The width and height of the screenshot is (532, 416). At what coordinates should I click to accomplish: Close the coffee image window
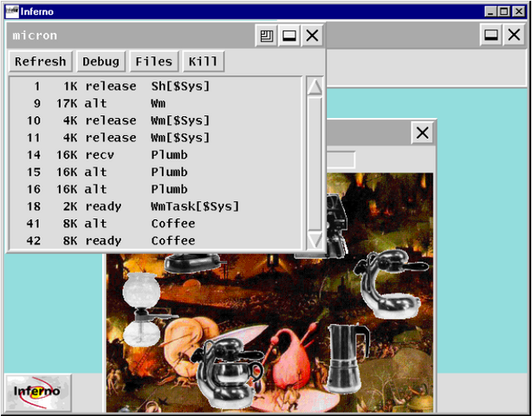(x=423, y=133)
